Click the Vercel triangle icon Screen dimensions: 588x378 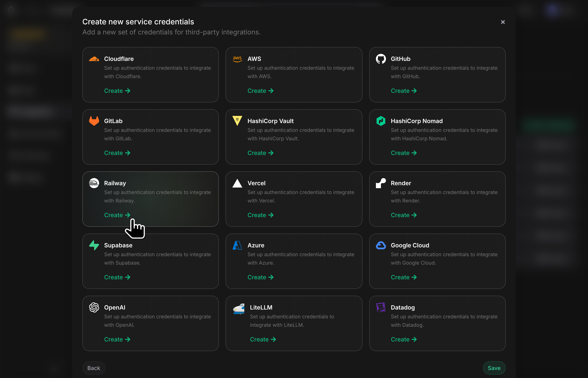(x=237, y=183)
